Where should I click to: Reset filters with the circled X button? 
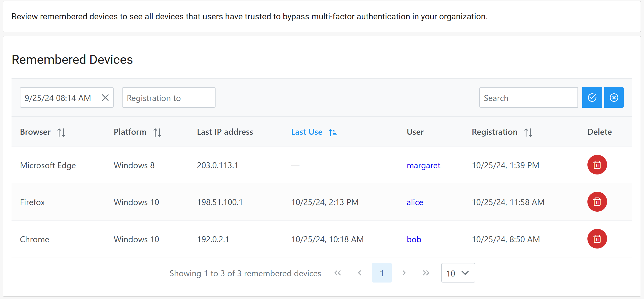point(614,98)
